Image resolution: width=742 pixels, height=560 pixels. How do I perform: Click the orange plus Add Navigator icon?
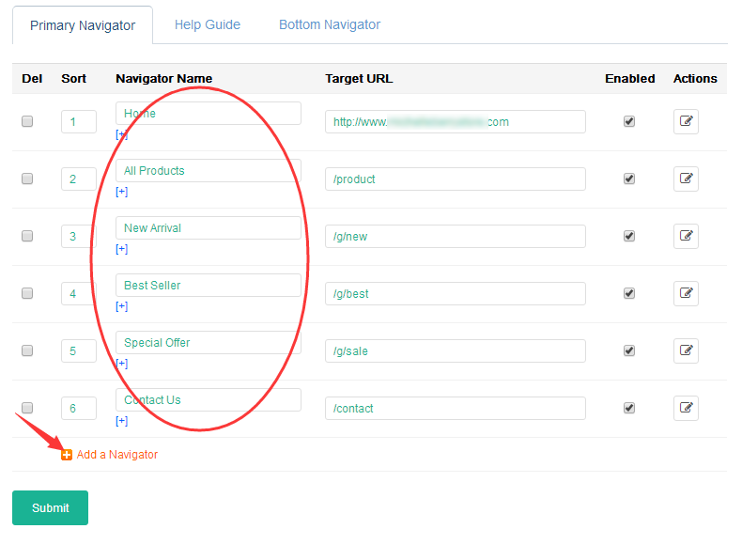67,455
